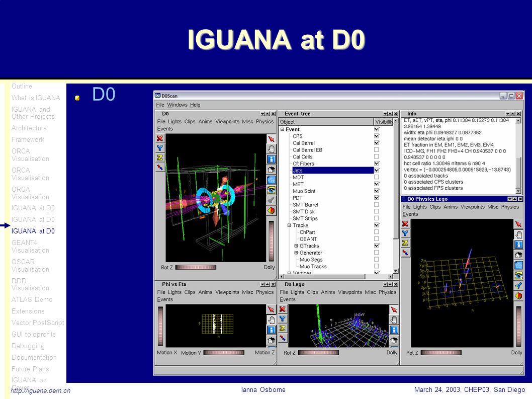The width and height of the screenshot is (532, 399).
Task: Click the blue info icon in D0 Lego panel
Action: pyautogui.click(x=394, y=330)
